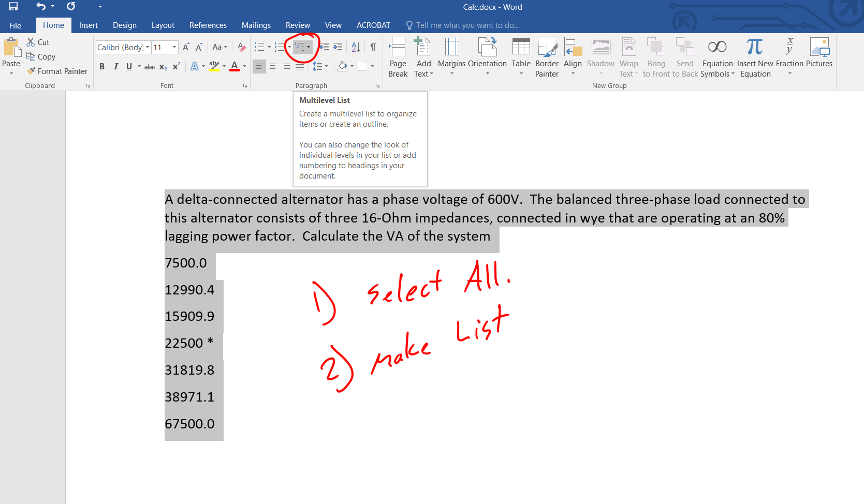Activate the Border Painter
864x504 pixels.
pos(547,57)
